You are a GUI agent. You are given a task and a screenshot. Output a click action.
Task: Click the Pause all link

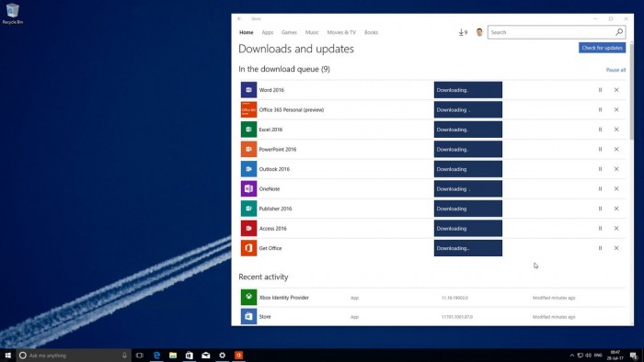coord(615,70)
